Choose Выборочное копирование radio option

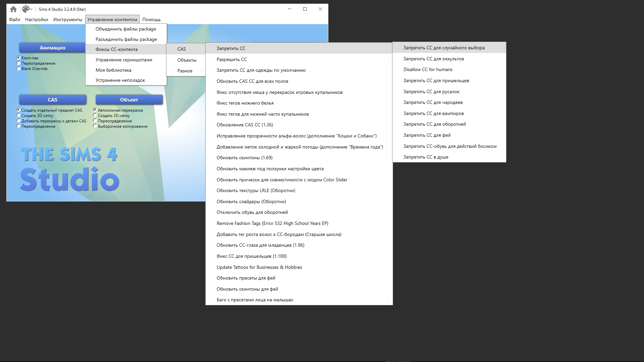[95, 126]
